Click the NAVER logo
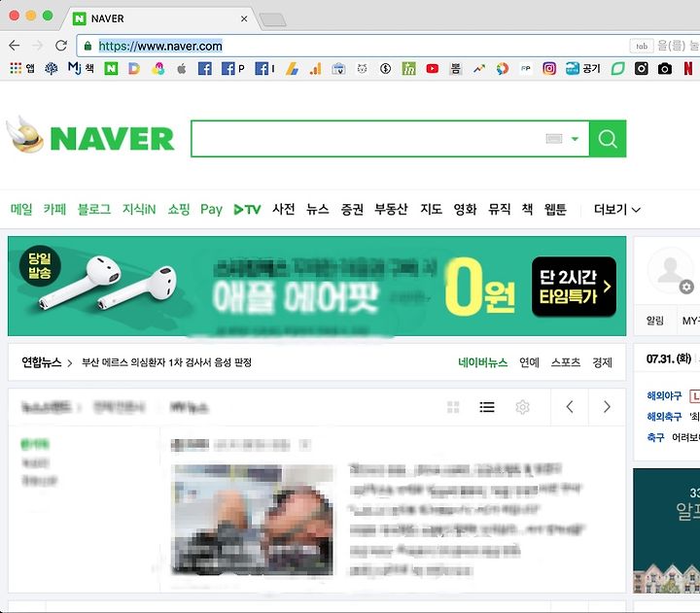700x613 pixels. (112, 138)
